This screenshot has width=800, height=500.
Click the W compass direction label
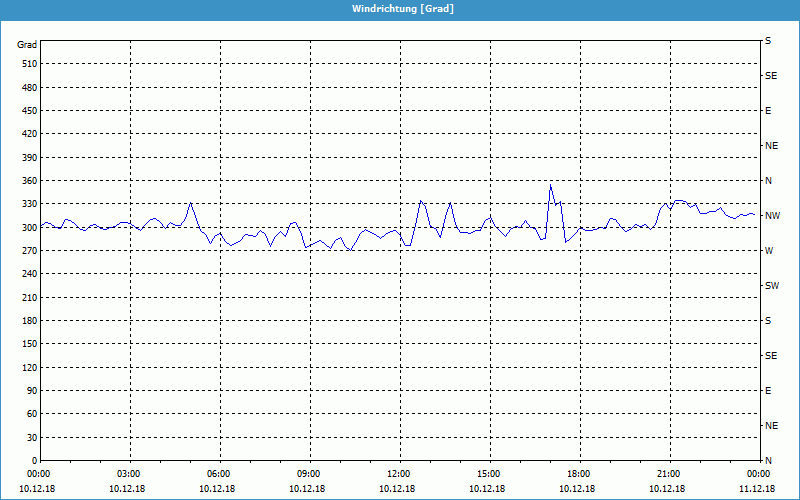[768, 251]
